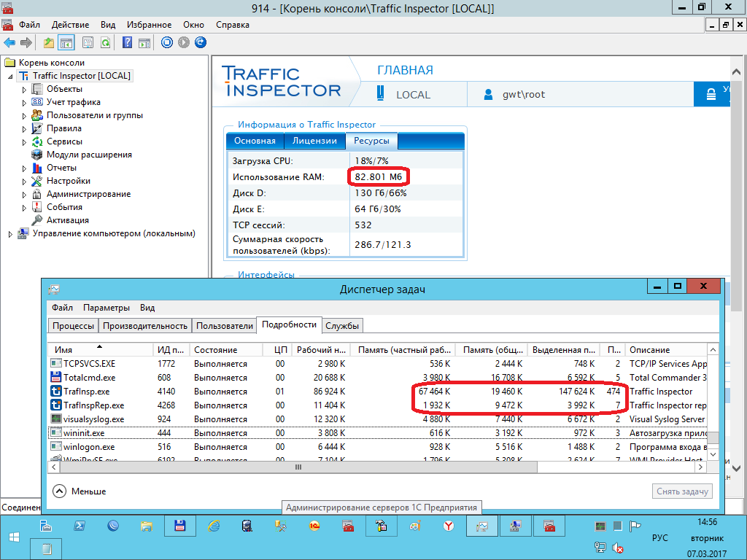Open Total Commander floppy taskbar icon

pyautogui.click(x=180, y=526)
